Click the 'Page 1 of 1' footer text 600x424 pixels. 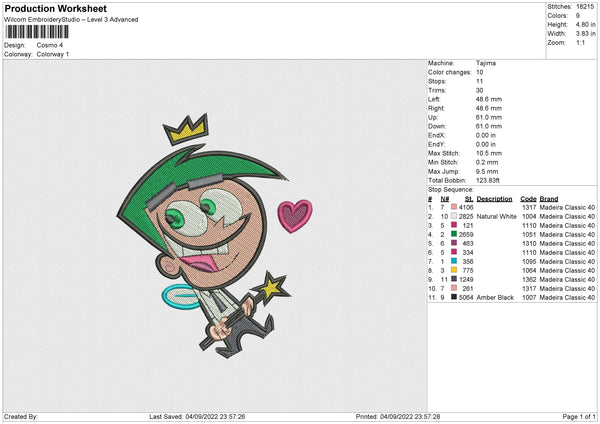pos(579,416)
